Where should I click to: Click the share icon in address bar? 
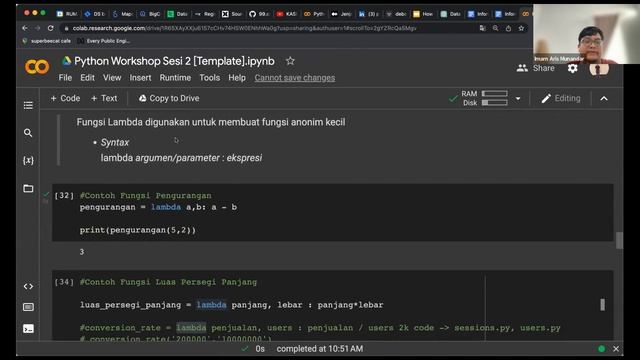tap(508, 28)
